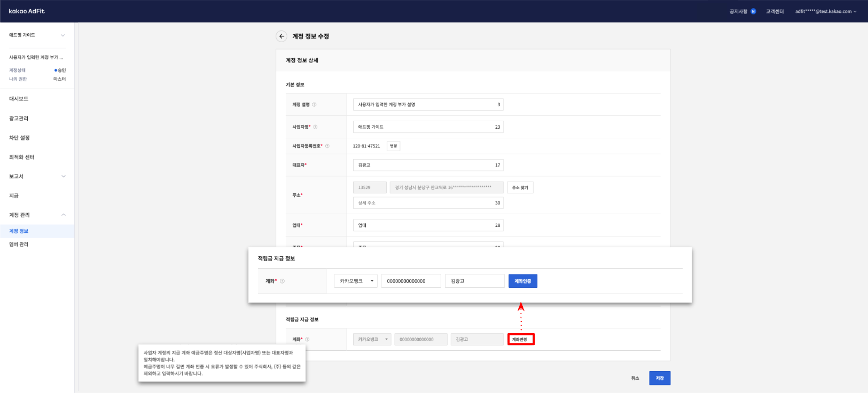Click the kakao AdFit logo
This screenshot has height=393, width=868.
[x=27, y=11]
